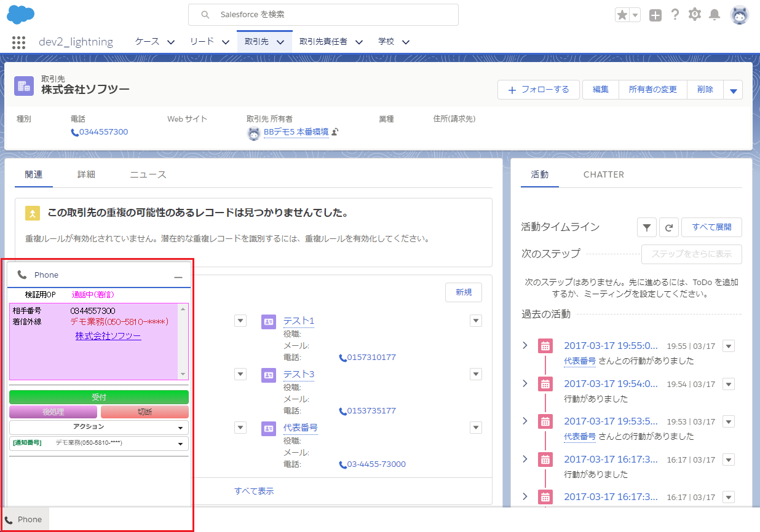The width and height of the screenshot is (760, 532).
Task: Minimize the Phone softphone panel
Action: [178, 276]
